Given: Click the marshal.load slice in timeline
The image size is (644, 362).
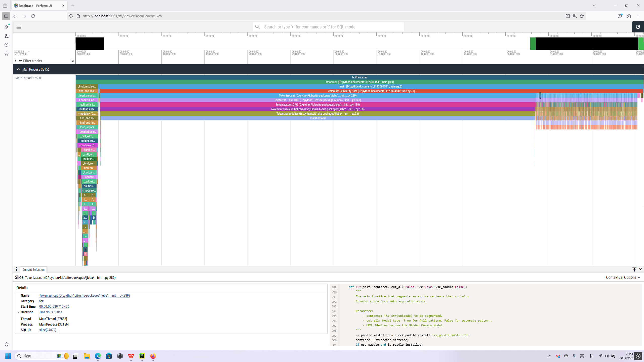Looking at the screenshot, I should tap(317, 118).
